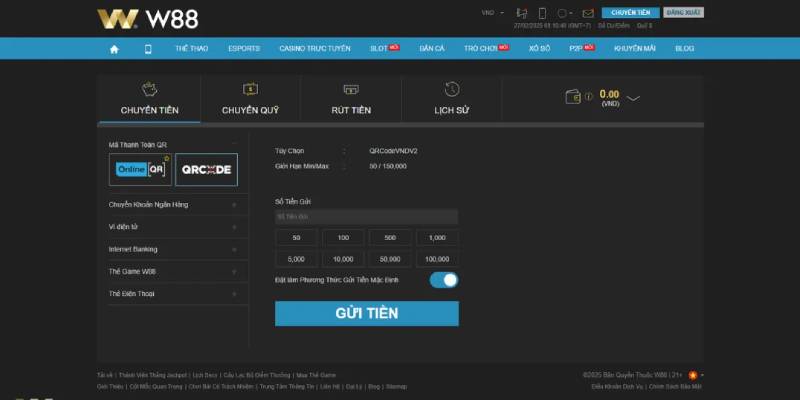Open Casino Trực Tuyến menu
Image resolution: width=800 pixels, height=400 pixels.
315,48
